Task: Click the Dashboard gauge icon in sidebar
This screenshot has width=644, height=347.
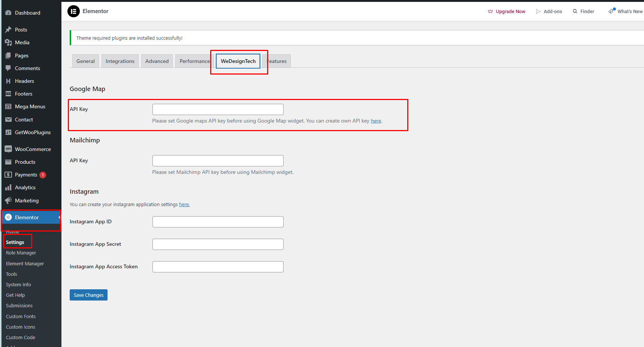Action: [8, 13]
